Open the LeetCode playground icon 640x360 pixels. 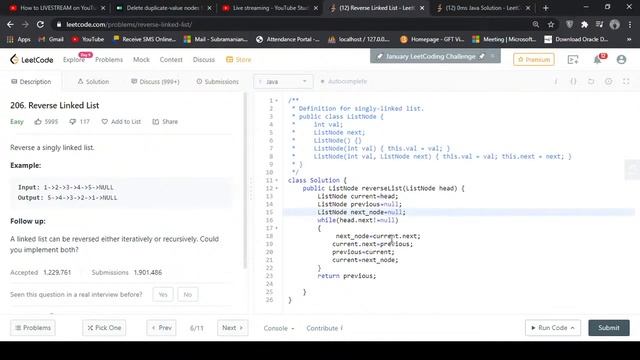[x=573, y=60]
